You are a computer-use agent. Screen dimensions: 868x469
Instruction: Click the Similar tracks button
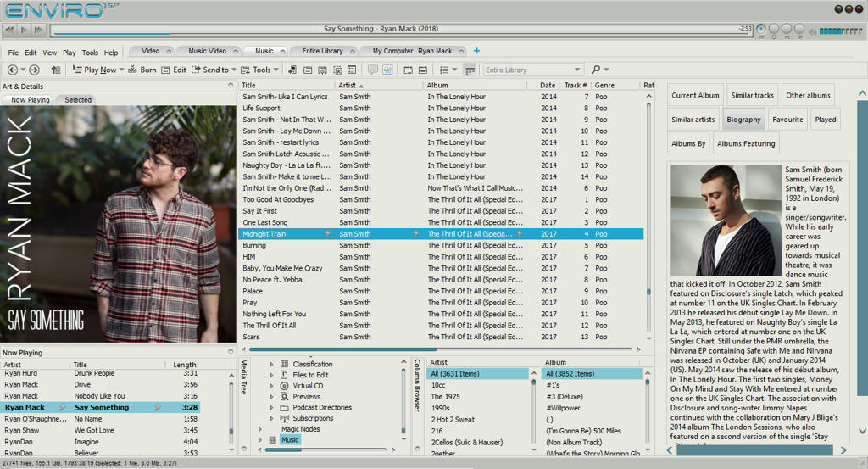click(753, 95)
